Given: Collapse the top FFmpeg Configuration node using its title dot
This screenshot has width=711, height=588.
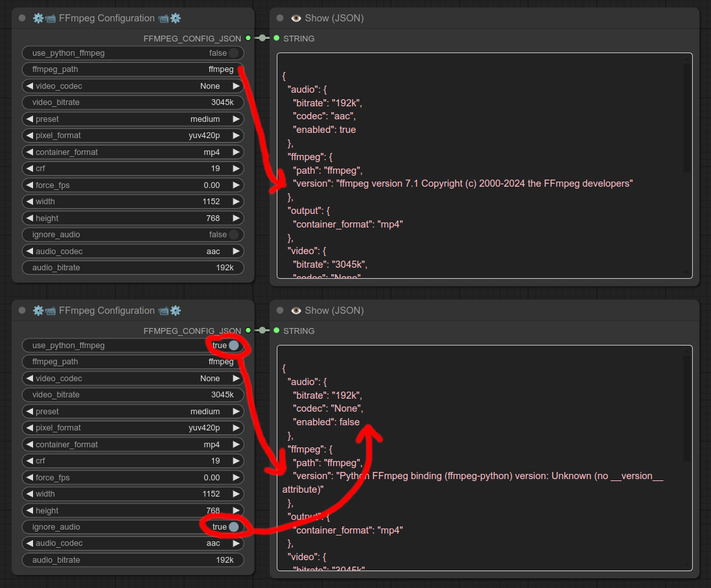Looking at the screenshot, I should (22, 18).
